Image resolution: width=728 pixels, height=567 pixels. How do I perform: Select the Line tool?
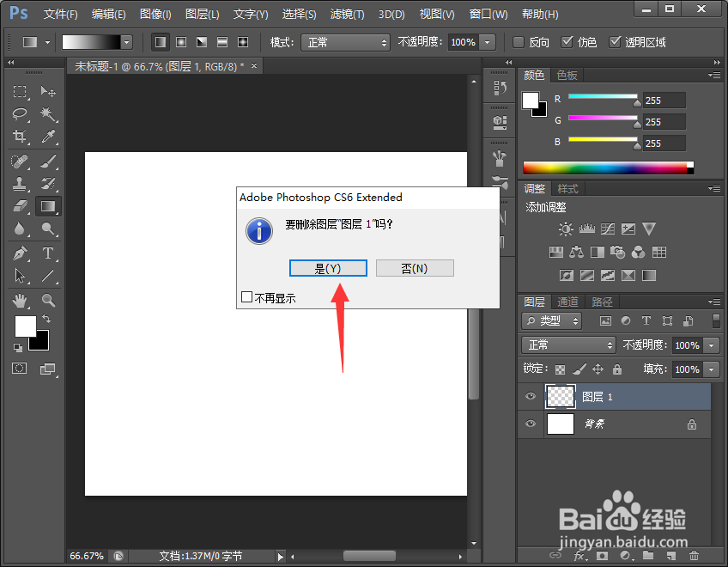(x=48, y=276)
